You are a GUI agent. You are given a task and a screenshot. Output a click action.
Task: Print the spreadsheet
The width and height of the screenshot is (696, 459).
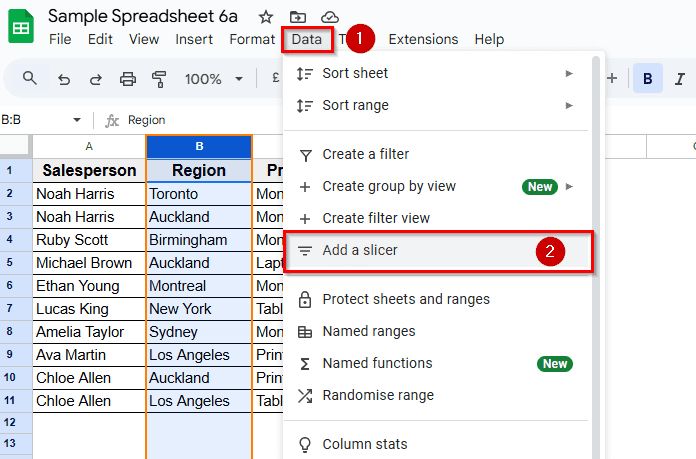(127, 79)
